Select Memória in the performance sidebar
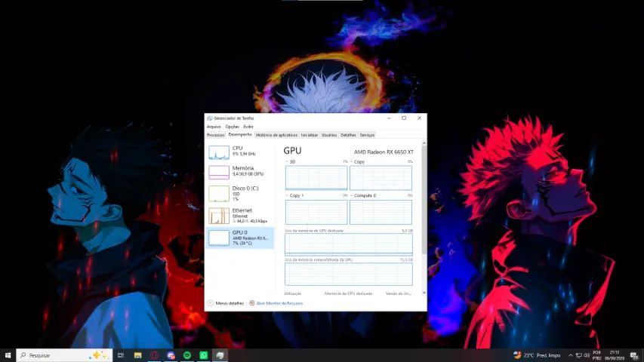This screenshot has width=644, height=362. (240, 172)
